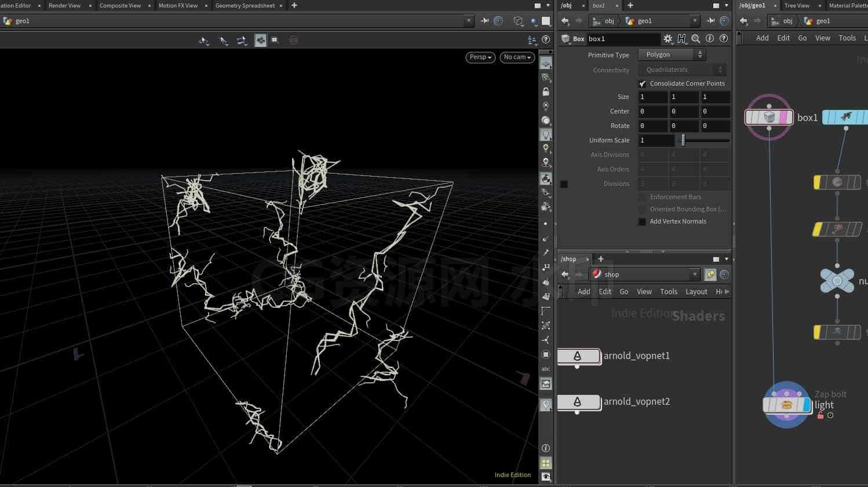Click the pin icon in the viewport path bar
Image resolution: width=868 pixels, height=487 pixels.
tap(484, 21)
